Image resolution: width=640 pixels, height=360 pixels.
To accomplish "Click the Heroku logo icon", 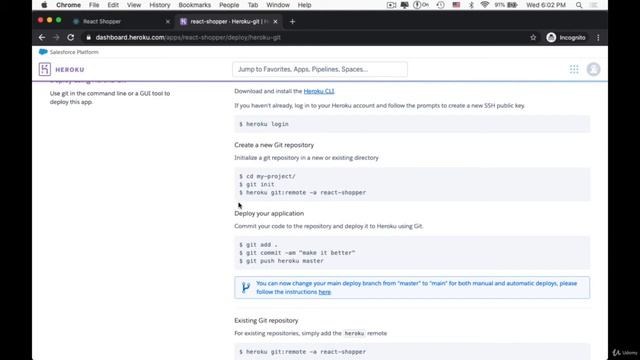I will point(45,69).
